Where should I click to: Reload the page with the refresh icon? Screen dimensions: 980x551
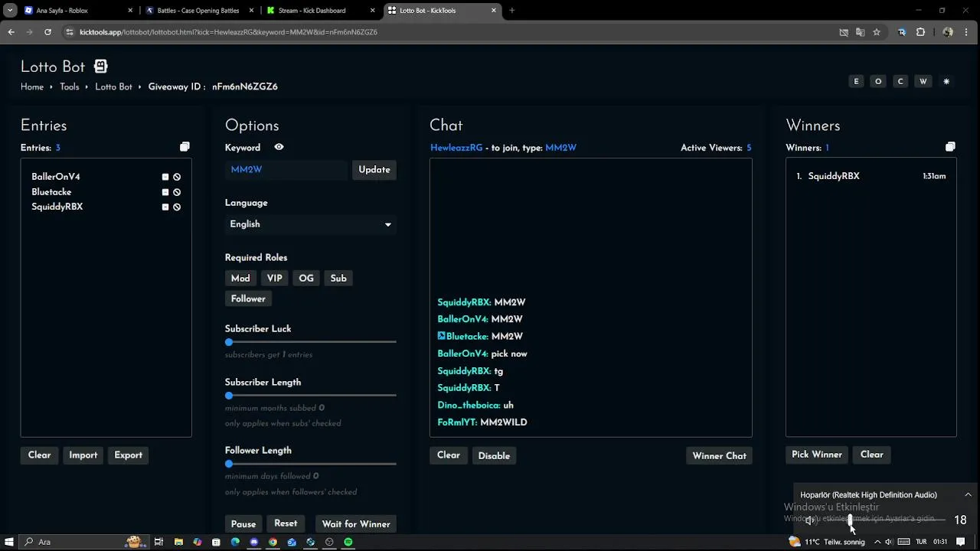pos(47,32)
